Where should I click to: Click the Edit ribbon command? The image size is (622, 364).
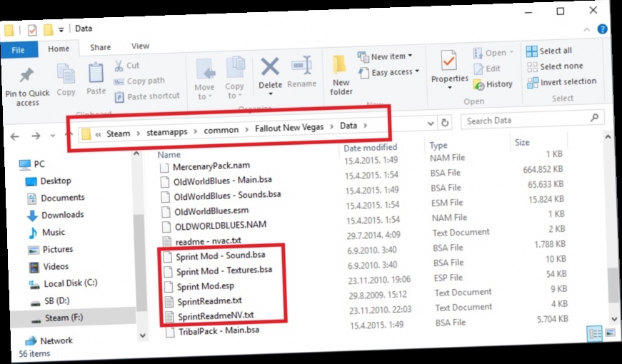[x=488, y=69]
